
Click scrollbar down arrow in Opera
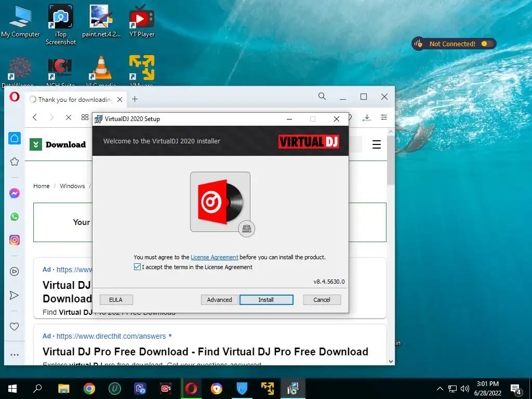(x=391, y=362)
